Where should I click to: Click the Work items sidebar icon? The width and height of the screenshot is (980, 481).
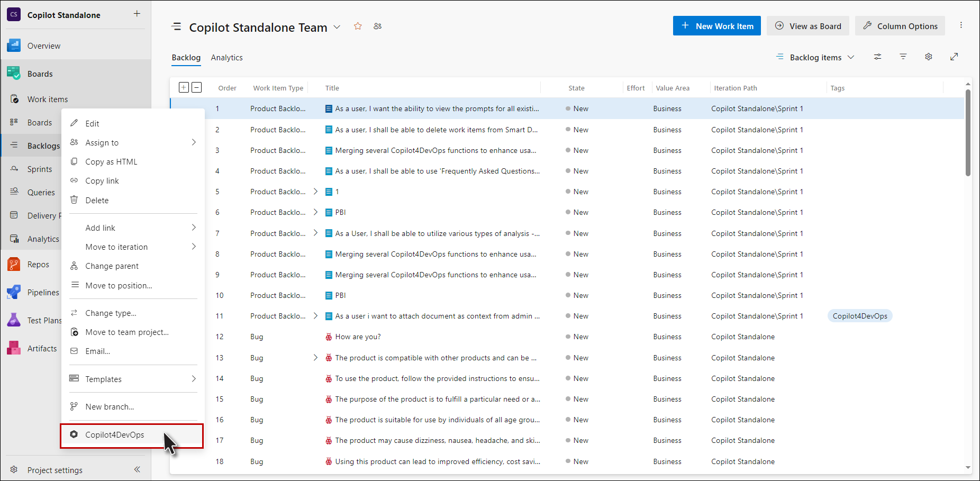[14, 99]
